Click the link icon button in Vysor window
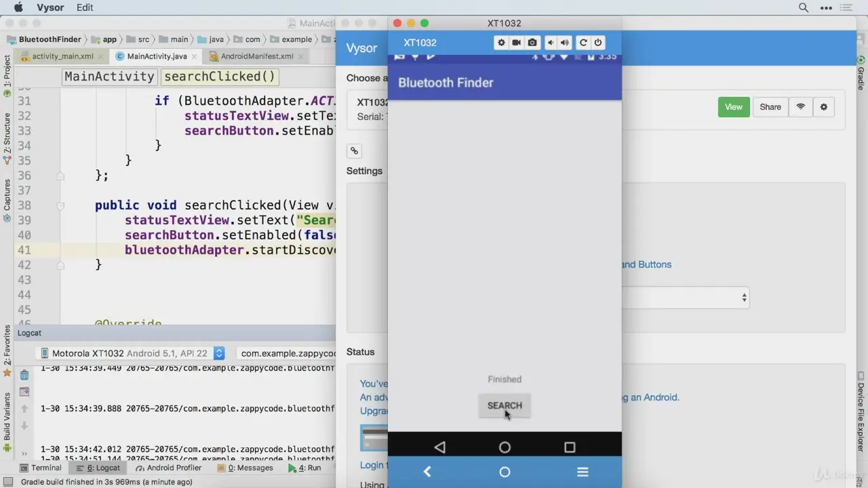This screenshot has height=488, width=868. (354, 151)
